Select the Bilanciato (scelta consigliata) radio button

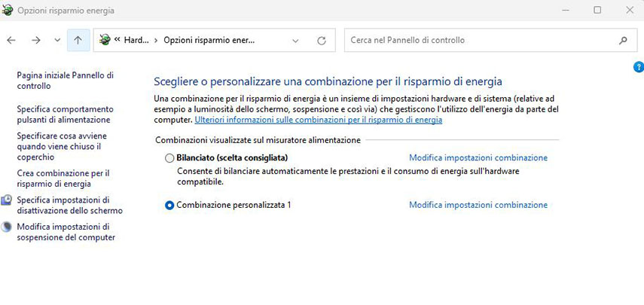169,158
